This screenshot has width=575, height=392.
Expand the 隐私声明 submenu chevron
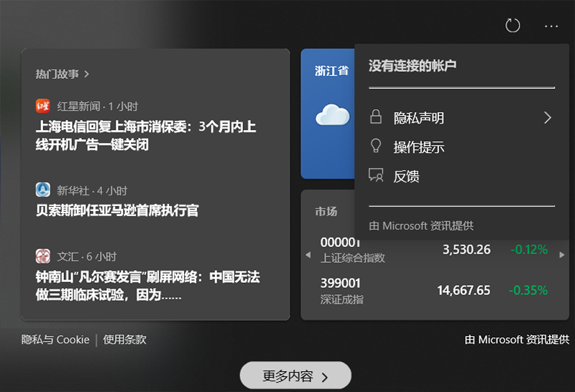tap(548, 118)
